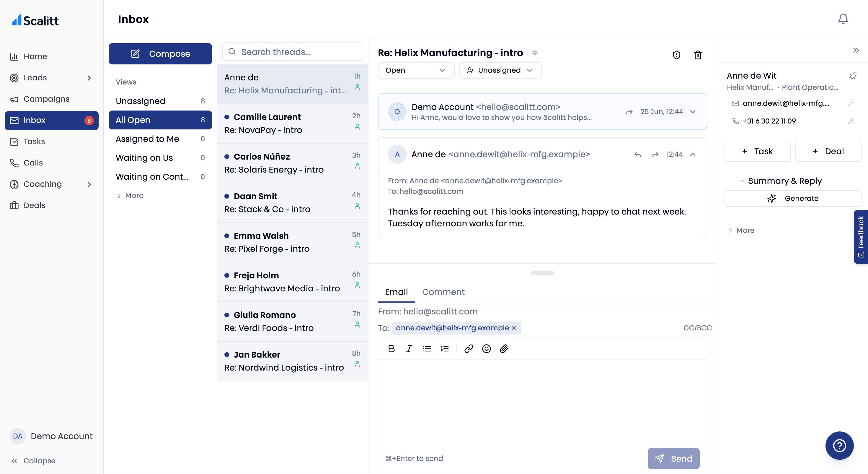Expand the Demo Account message

click(692, 112)
